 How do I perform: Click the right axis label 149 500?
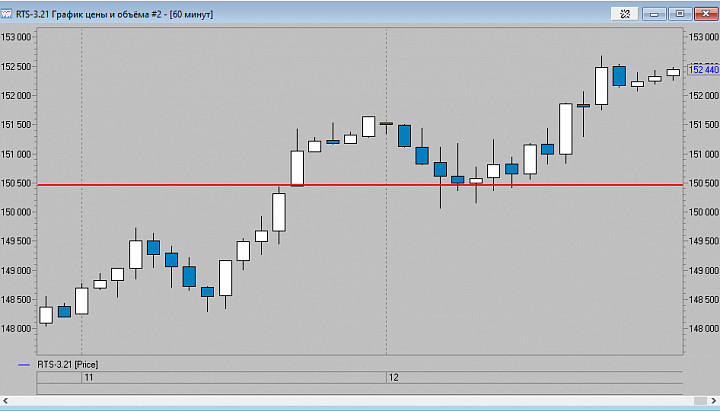click(x=703, y=241)
